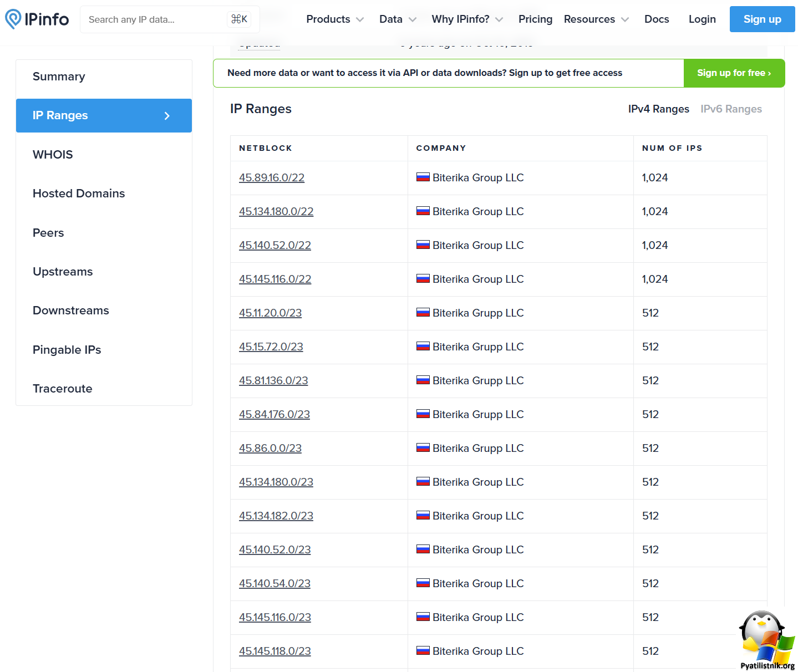Expand the Data dropdown
Image resolution: width=798 pixels, height=672 pixels.
(x=397, y=18)
